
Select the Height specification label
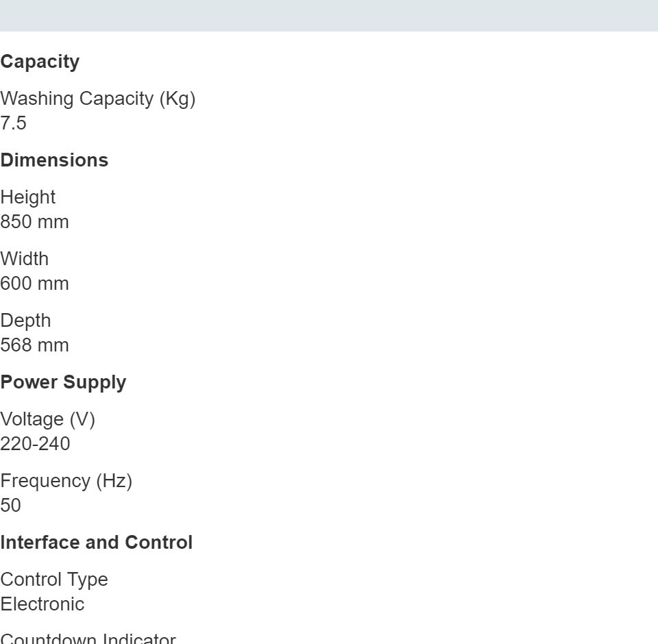click(28, 197)
